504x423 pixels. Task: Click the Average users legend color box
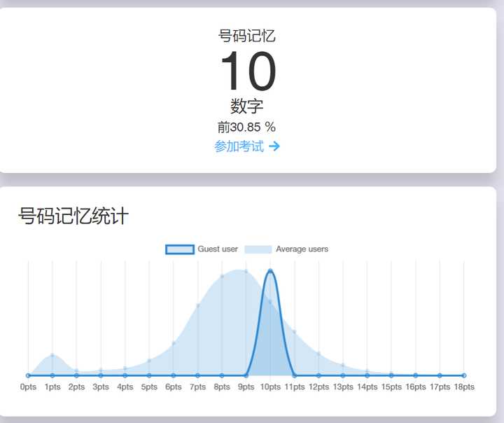tap(258, 249)
